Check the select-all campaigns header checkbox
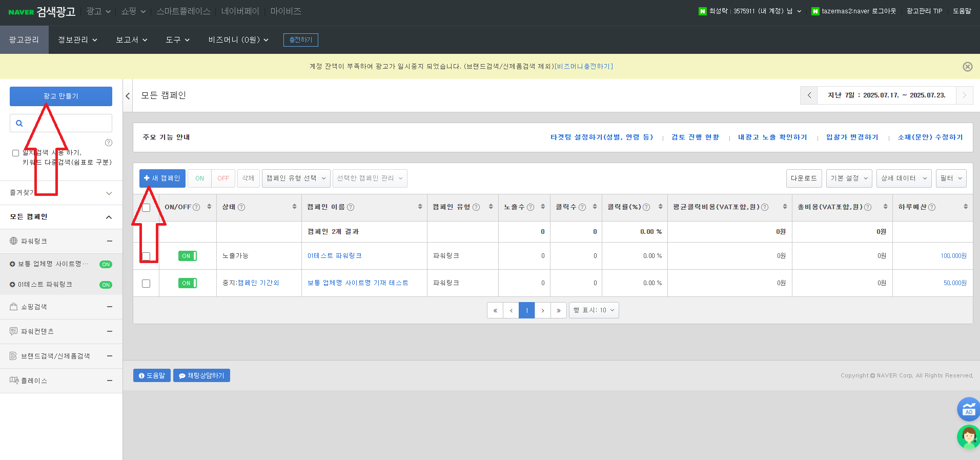 (x=146, y=208)
